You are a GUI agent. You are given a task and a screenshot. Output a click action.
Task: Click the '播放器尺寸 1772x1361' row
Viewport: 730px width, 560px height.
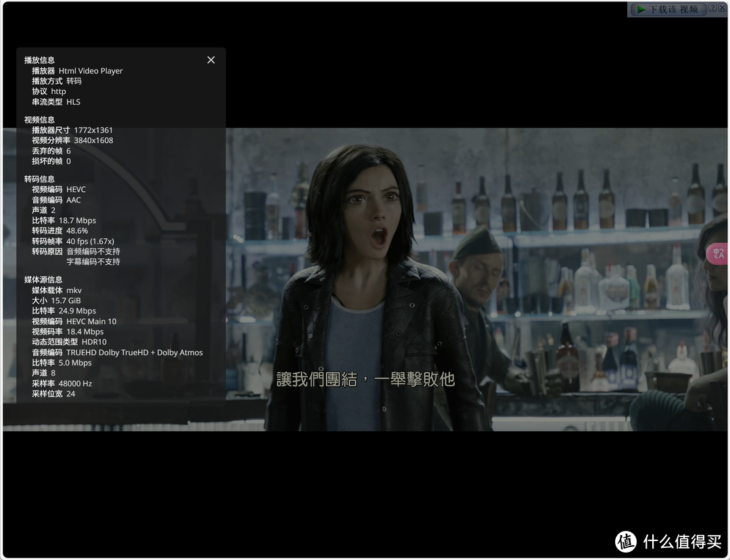click(x=72, y=130)
